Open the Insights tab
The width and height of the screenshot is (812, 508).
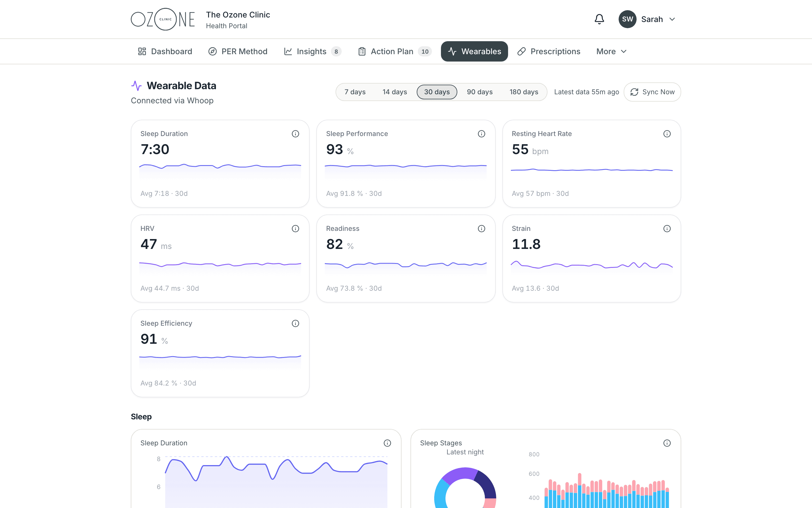(312, 51)
